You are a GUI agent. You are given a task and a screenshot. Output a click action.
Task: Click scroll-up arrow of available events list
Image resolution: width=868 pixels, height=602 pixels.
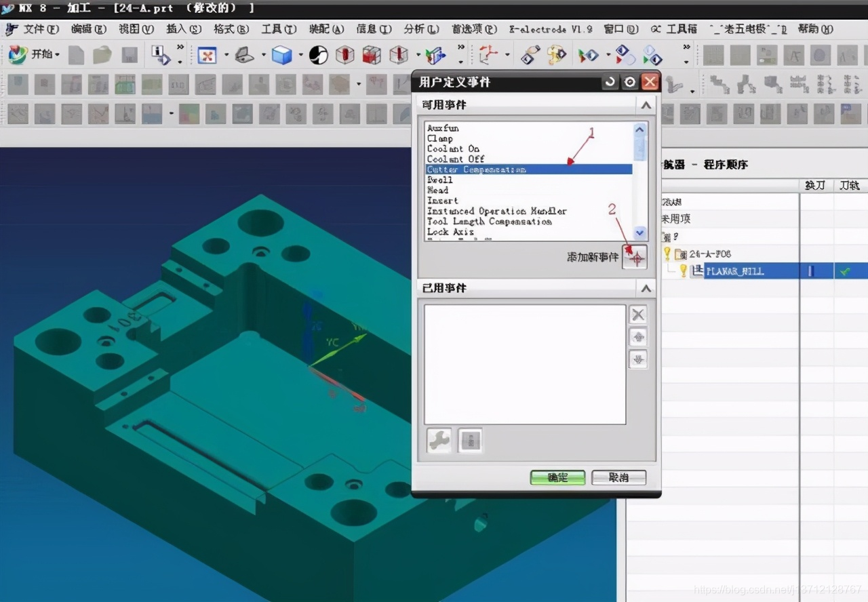640,129
